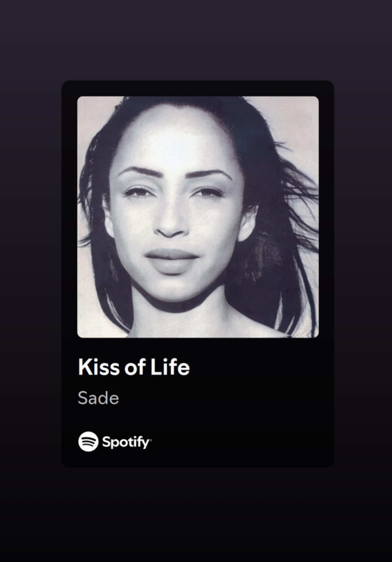Click the circular Spotify logo icon

pyautogui.click(x=88, y=441)
